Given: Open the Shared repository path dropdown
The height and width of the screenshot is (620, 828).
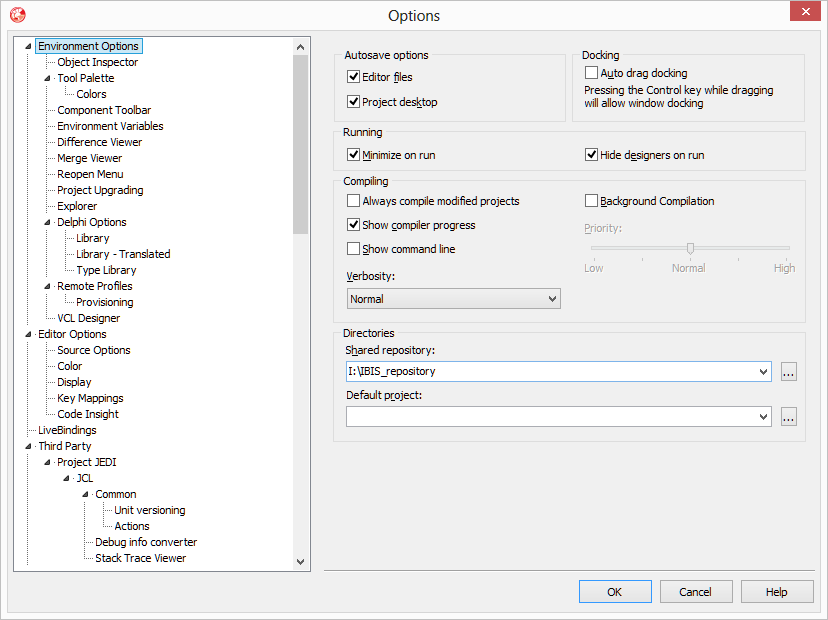Looking at the screenshot, I should pyautogui.click(x=764, y=371).
